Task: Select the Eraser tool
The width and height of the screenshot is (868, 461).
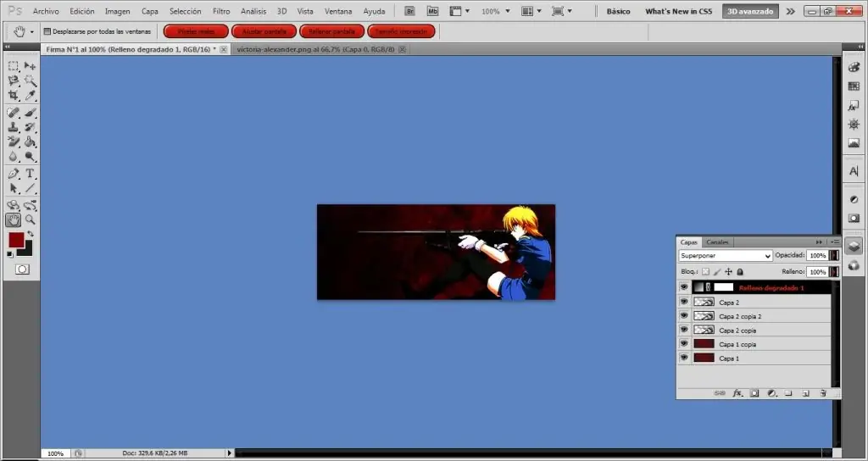Action: [x=14, y=142]
